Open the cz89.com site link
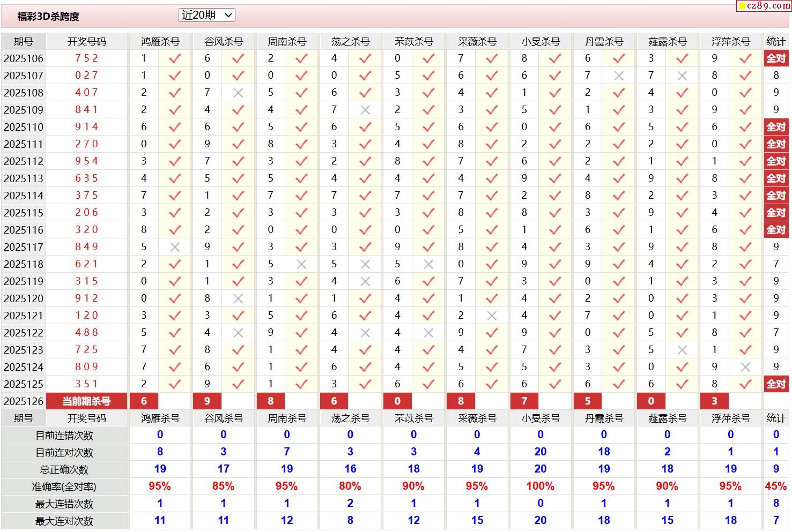This screenshot has height=532, width=792. point(764,5)
